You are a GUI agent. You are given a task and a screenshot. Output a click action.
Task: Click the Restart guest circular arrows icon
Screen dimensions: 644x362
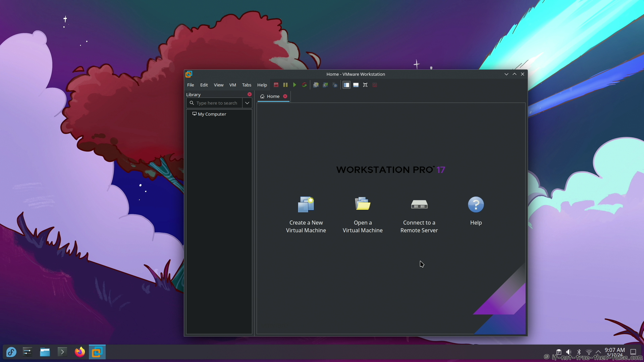(x=304, y=85)
